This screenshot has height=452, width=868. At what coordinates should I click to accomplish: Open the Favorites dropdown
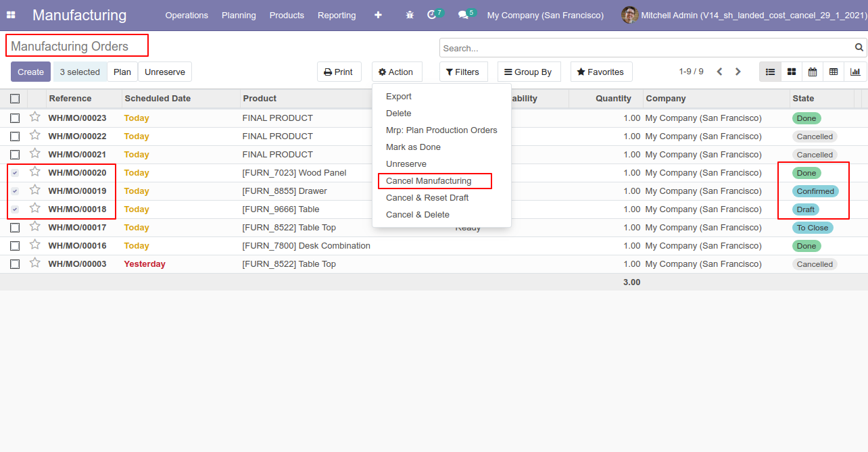[600, 72]
